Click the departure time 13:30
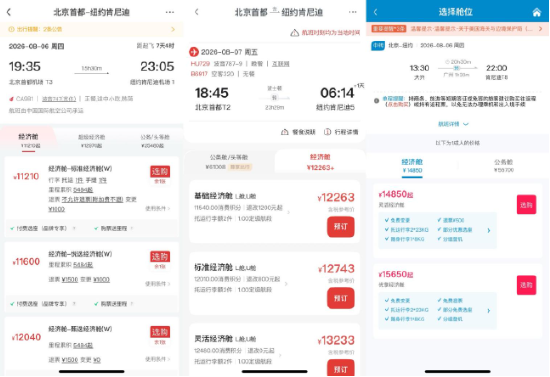The height and width of the screenshot is (377, 550). [x=419, y=68]
